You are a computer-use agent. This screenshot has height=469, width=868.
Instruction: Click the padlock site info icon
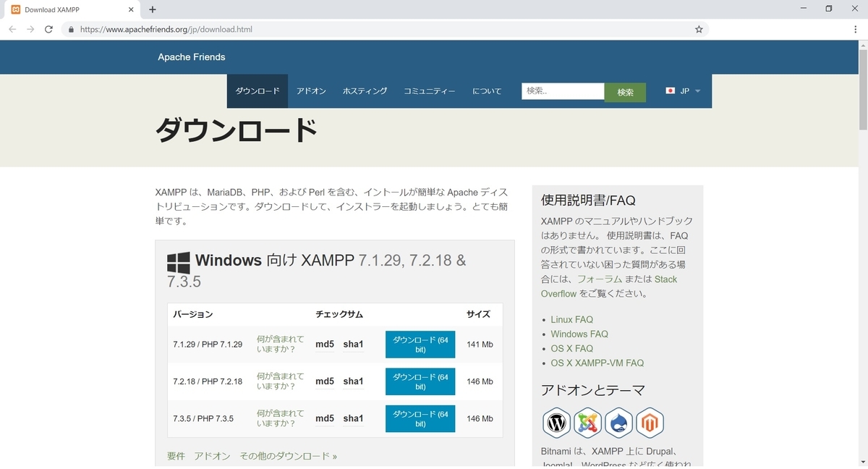[x=71, y=30]
